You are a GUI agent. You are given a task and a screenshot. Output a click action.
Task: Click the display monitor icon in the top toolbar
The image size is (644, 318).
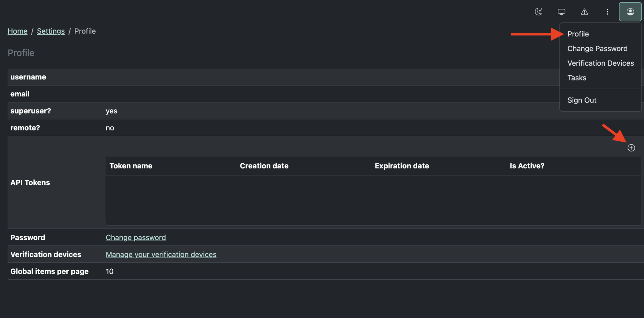pos(562,12)
